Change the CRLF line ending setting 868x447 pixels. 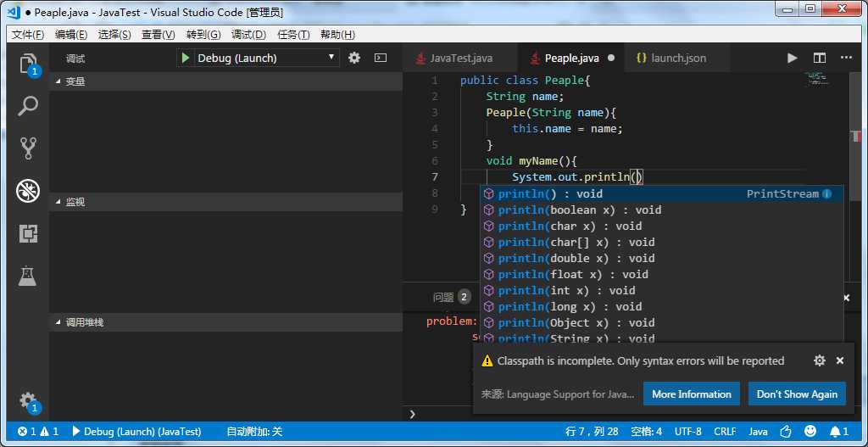pyautogui.click(x=725, y=431)
